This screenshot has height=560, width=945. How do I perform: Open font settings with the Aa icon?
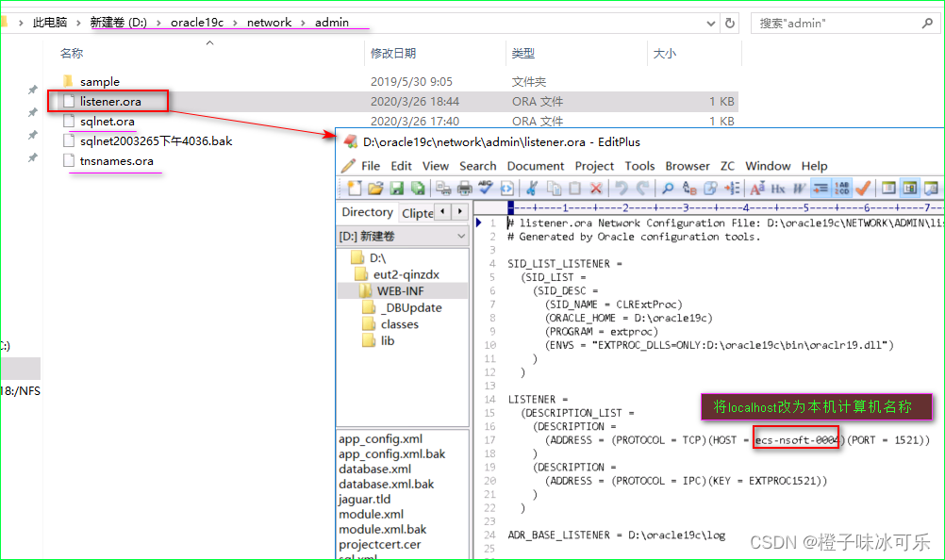click(757, 189)
